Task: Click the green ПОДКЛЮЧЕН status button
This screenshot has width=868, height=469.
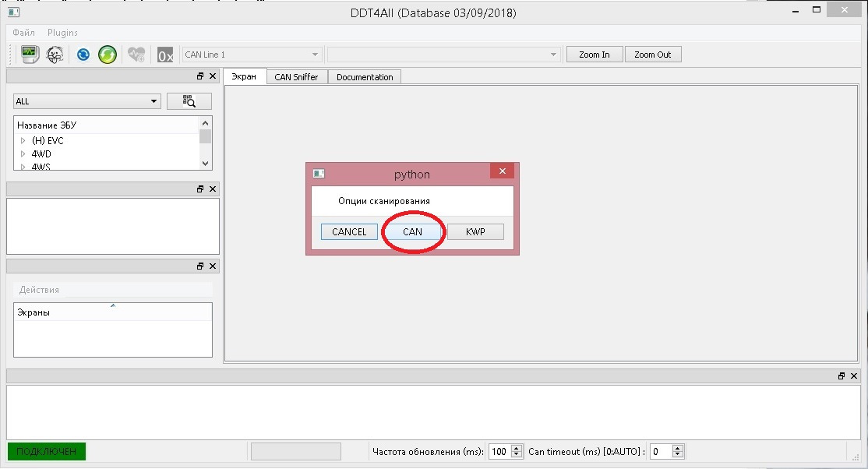Action: point(47,451)
